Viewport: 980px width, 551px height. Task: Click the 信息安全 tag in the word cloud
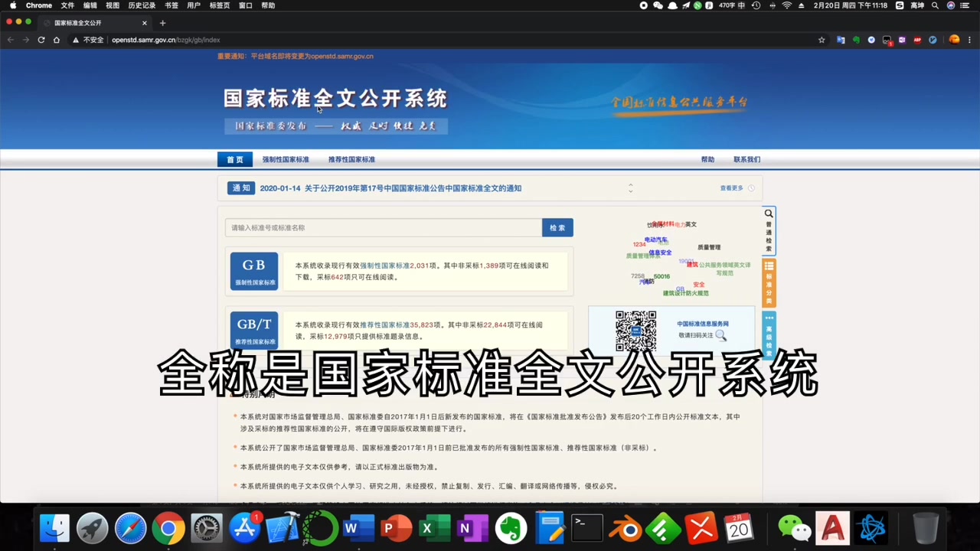point(660,253)
